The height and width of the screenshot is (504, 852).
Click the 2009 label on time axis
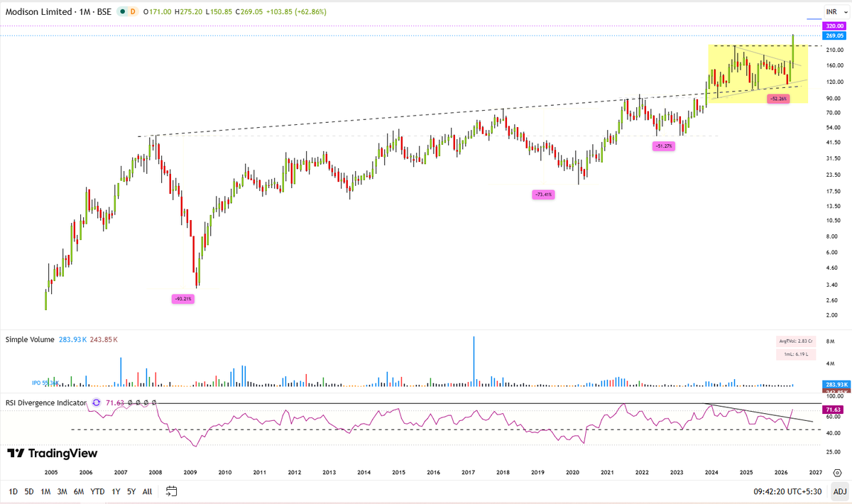190,472
